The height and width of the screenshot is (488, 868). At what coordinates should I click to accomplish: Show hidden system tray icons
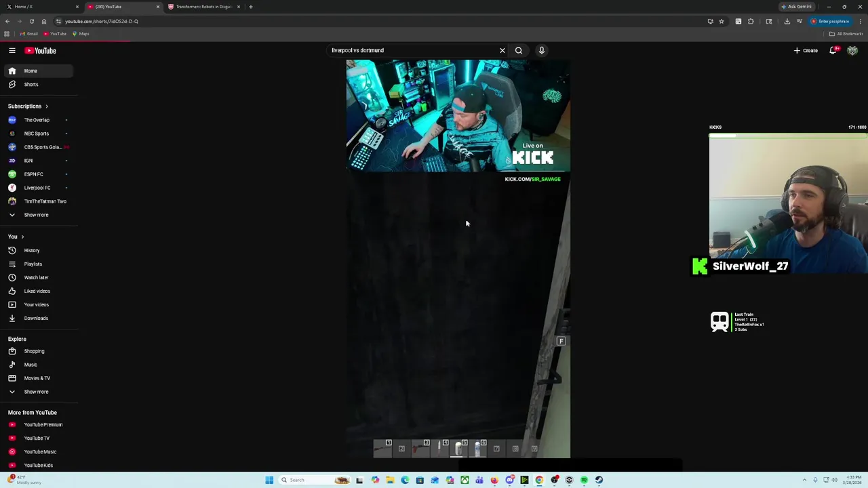[x=804, y=480]
